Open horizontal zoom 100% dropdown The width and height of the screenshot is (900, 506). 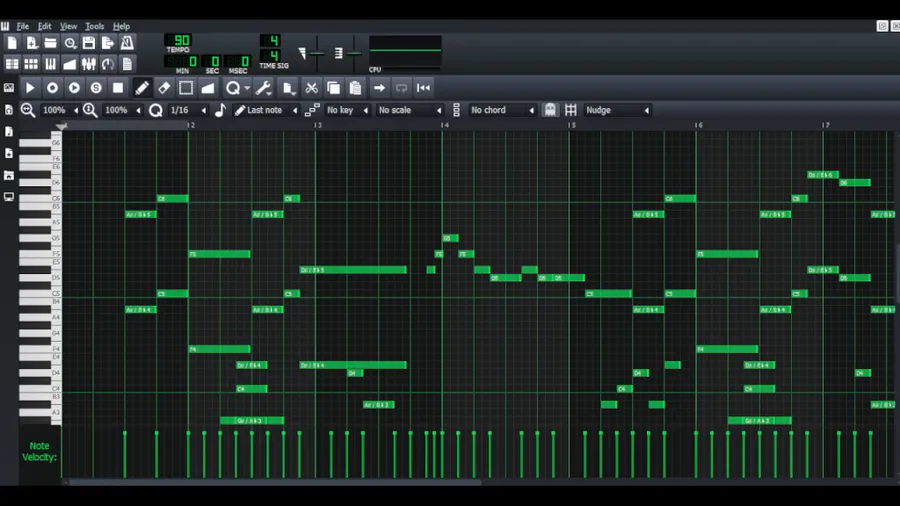(60, 110)
